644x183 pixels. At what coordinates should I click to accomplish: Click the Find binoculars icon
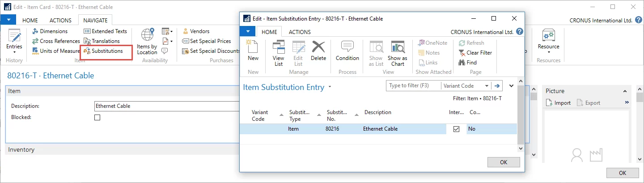462,63
